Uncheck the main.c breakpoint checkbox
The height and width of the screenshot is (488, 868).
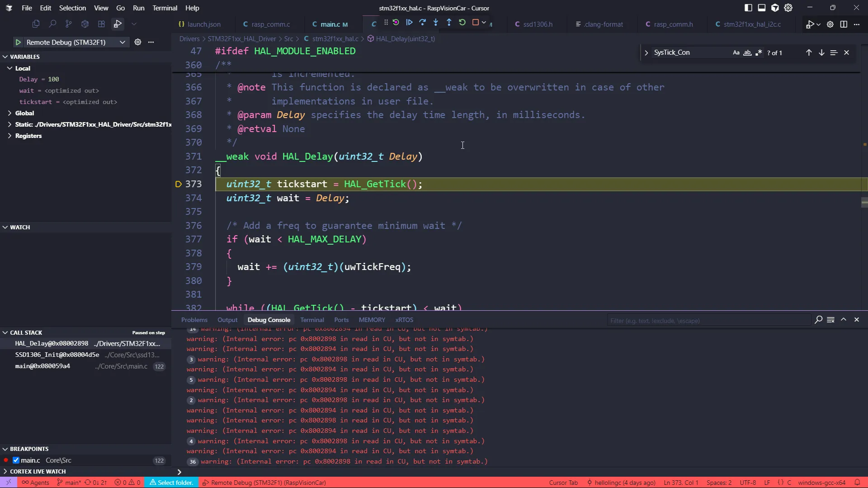(x=16, y=460)
